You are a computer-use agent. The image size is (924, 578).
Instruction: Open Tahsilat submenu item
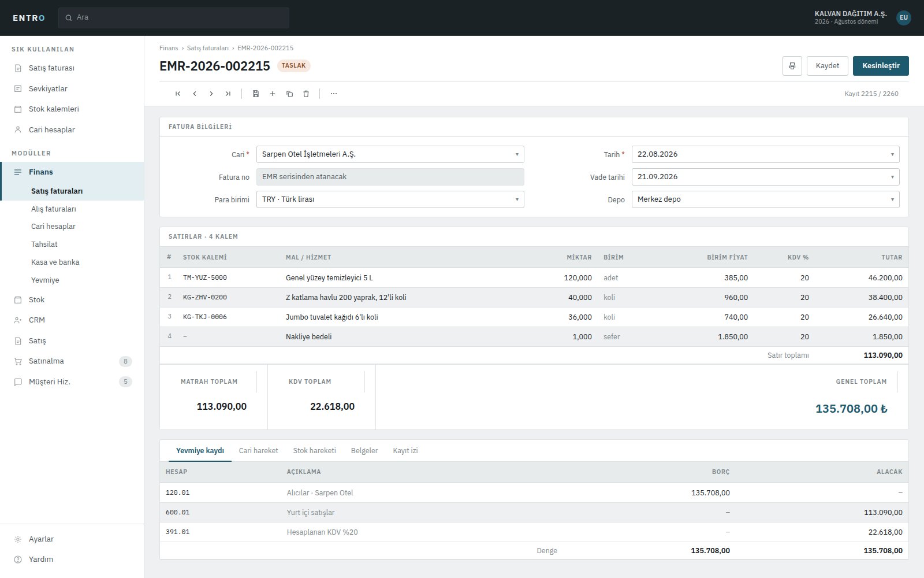tap(72, 244)
